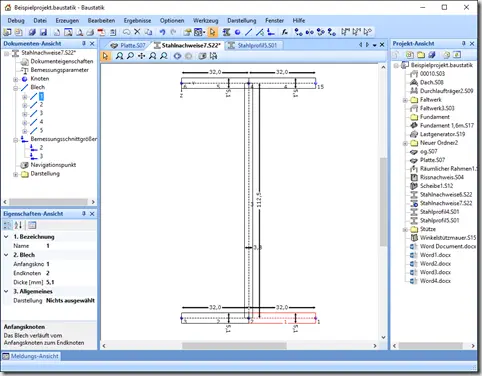Image resolution: width=482 pixels, height=376 pixels.
Task: Pin the Projekt-Ansicht panel
Action: pos(464,43)
